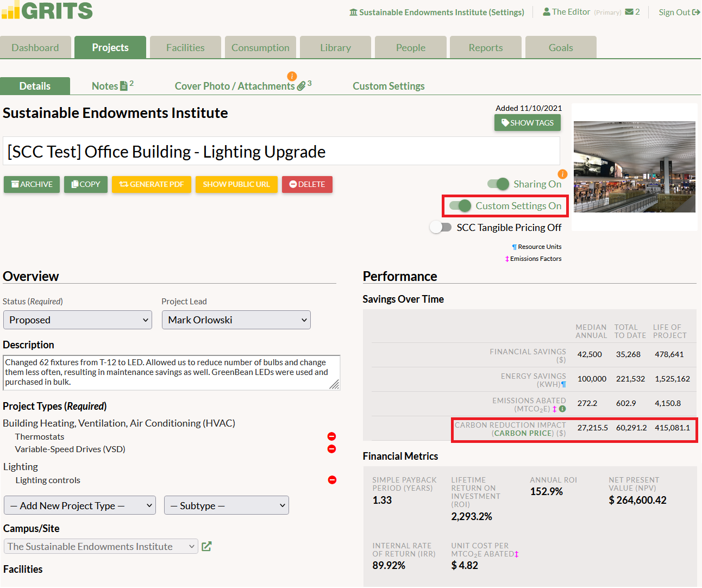Remove the Variable-Speed Drives subtype
Image resolution: width=702 pixels, height=588 pixels.
(331, 449)
